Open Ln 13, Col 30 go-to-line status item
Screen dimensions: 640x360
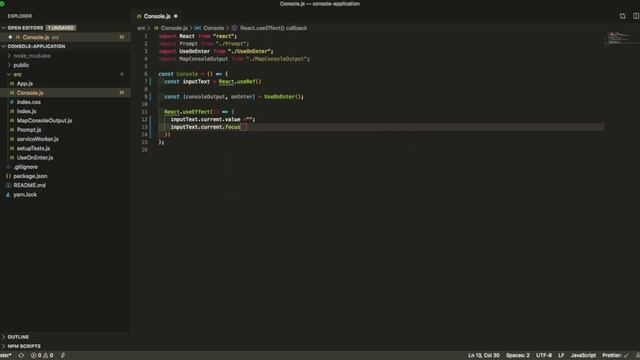[484, 356]
